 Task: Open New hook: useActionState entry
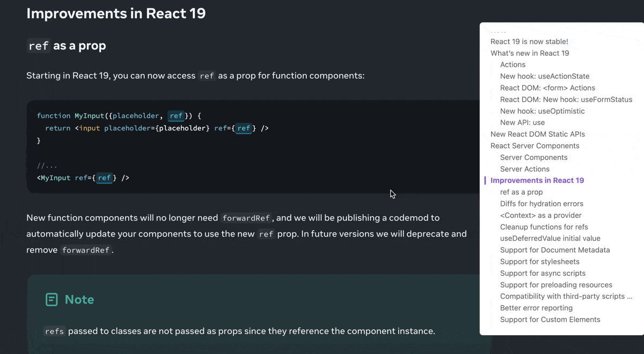point(545,76)
